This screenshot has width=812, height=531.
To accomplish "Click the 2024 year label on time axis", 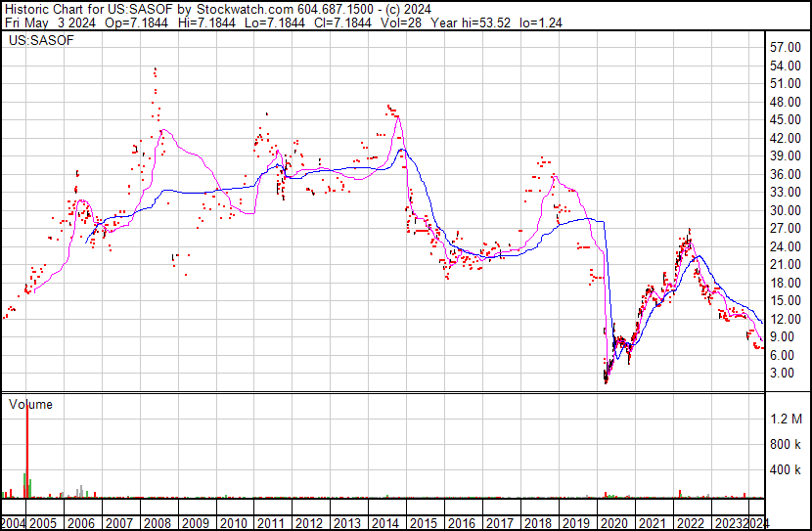I will tap(757, 523).
